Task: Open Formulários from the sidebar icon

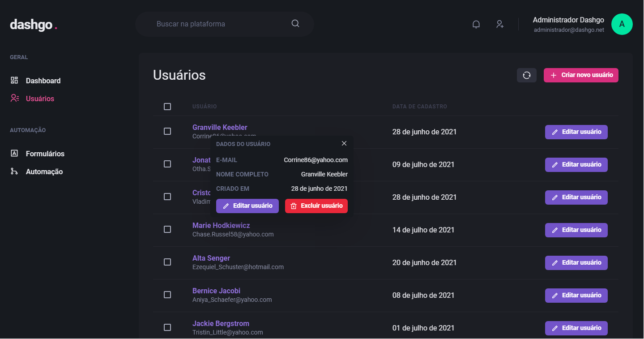Action: pyautogui.click(x=15, y=153)
